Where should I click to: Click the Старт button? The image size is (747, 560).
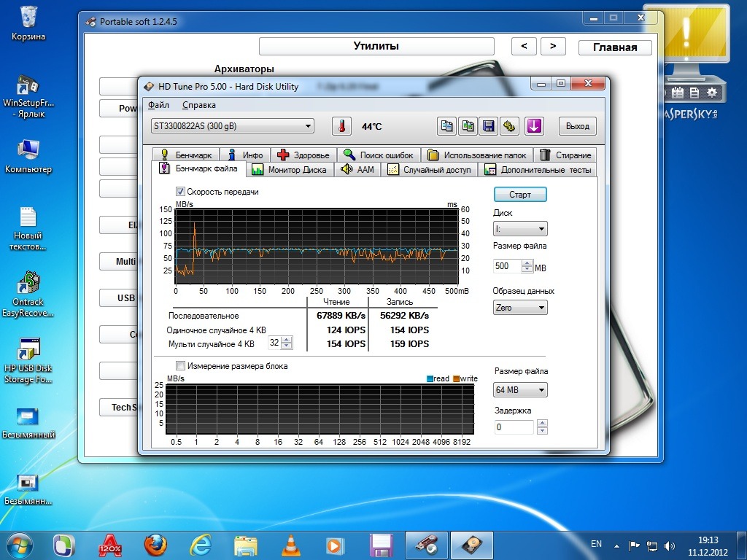[x=519, y=194]
